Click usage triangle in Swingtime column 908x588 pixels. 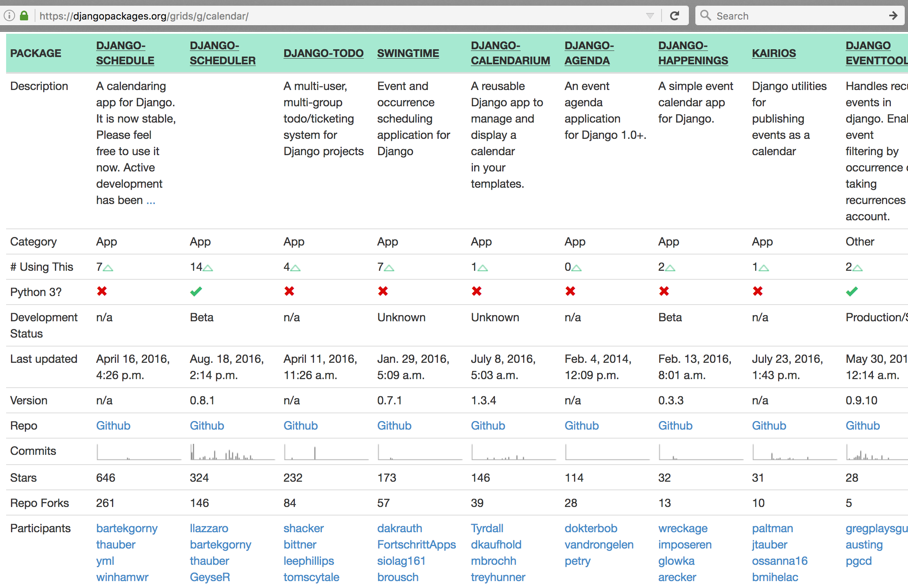pyautogui.click(x=389, y=268)
